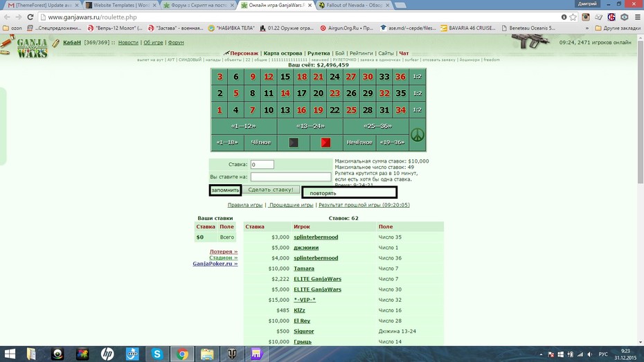Close the ThemeForest Update tab
644x362 pixels.
(x=77, y=6)
